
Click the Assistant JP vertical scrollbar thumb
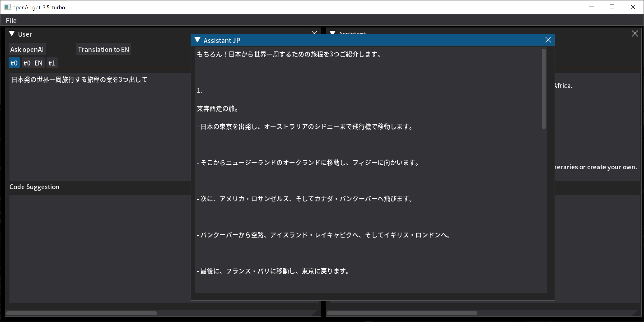544,89
